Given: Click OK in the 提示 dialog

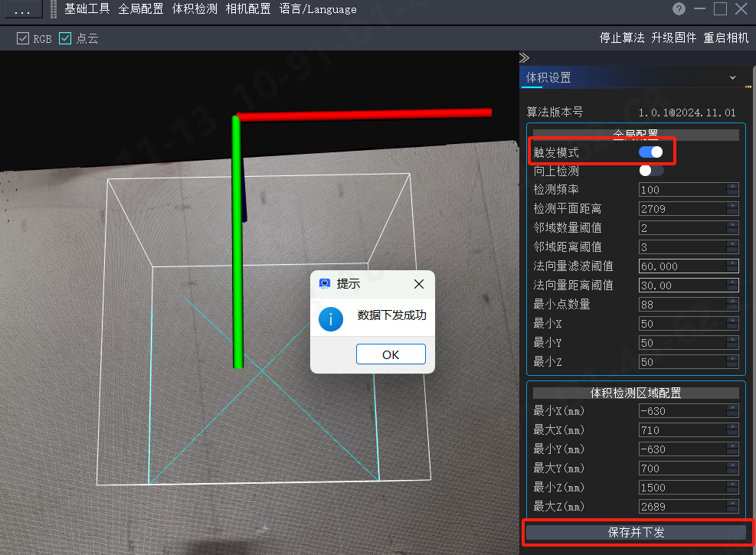Looking at the screenshot, I should coord(391,354).
